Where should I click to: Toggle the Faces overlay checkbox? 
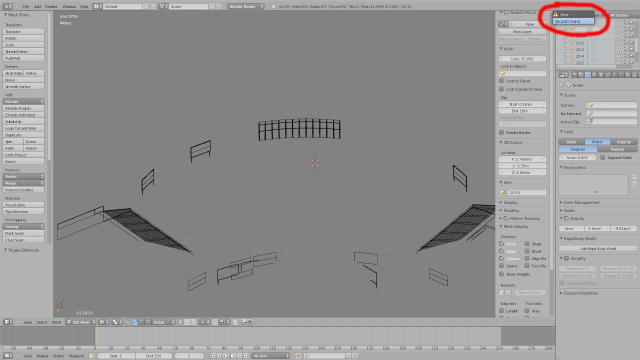pyautogui.click(x=502, y=244)
